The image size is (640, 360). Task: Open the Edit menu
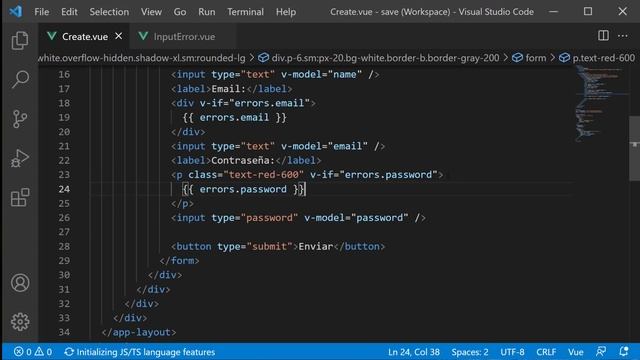[69, 12]
